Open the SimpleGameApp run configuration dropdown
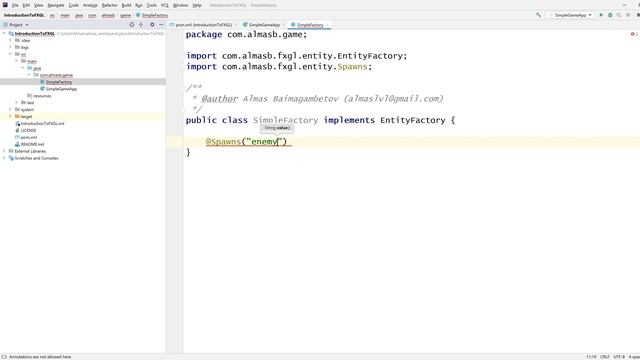 [x=573, y=15]
